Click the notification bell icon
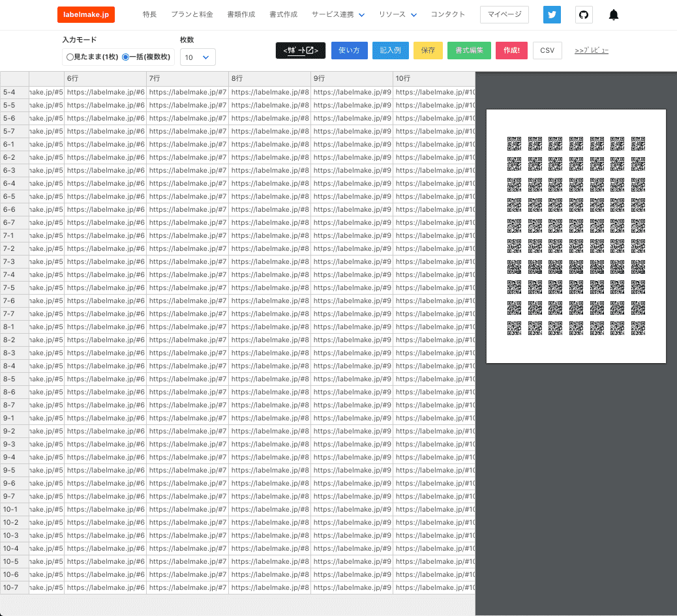The height and width of the screenshot is (616, 677). pyautogui.click(x=613, y=15)
